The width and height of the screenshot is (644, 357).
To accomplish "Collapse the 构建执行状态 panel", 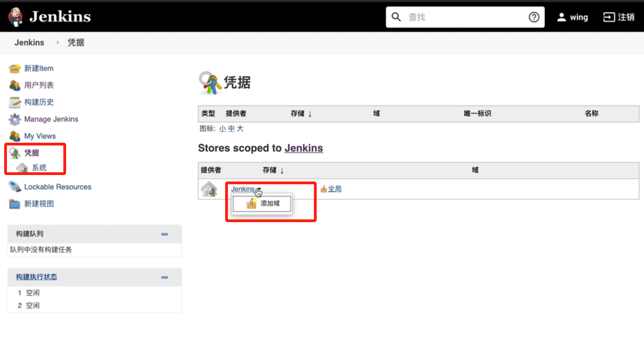I will [x=165, y=277].
